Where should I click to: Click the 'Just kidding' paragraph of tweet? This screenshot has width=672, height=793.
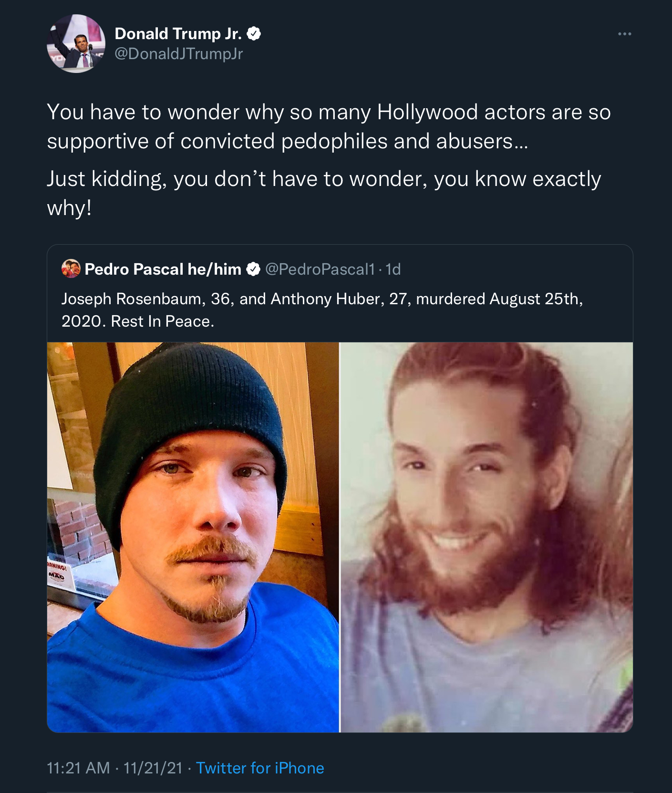tap(324, 193)
